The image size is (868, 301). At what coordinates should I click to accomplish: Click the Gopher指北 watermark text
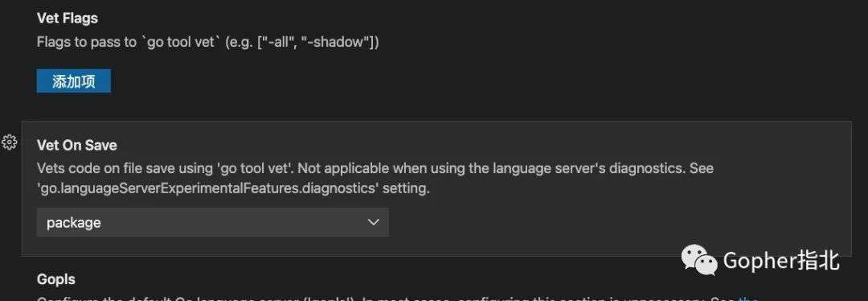782,260
